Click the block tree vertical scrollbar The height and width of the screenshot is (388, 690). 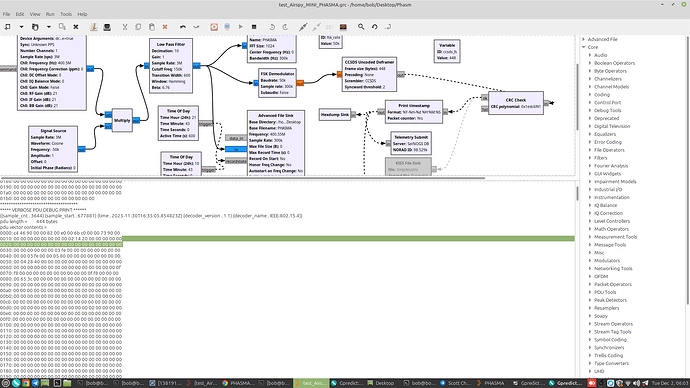[x=688, y=169]
